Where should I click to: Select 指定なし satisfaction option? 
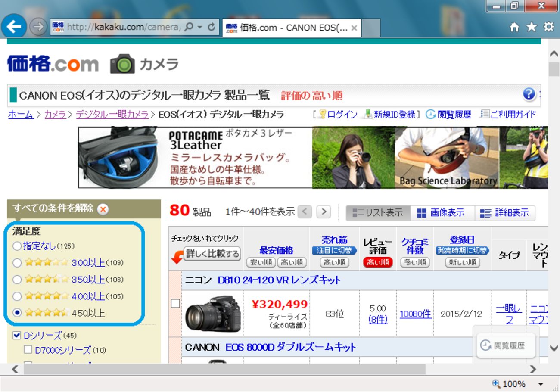17,246
